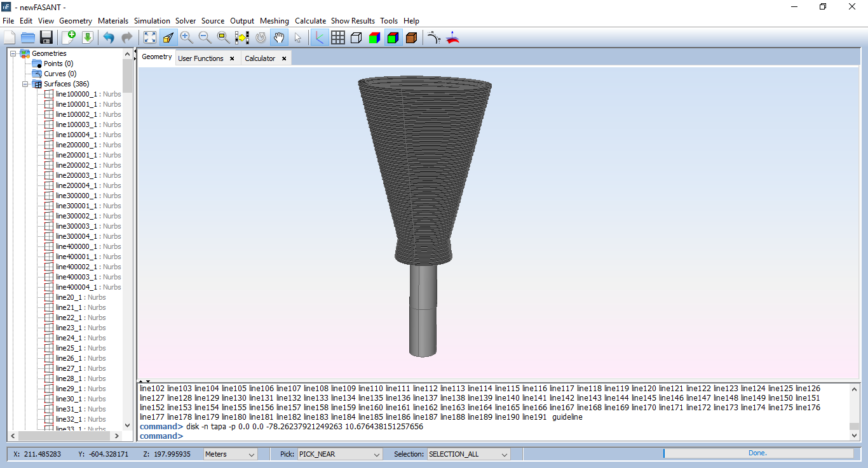Image resolution: width=868 pixels, height=468 pixels.
Task: Click the Undo arrow in the toolbar
Action: point(109,37)
